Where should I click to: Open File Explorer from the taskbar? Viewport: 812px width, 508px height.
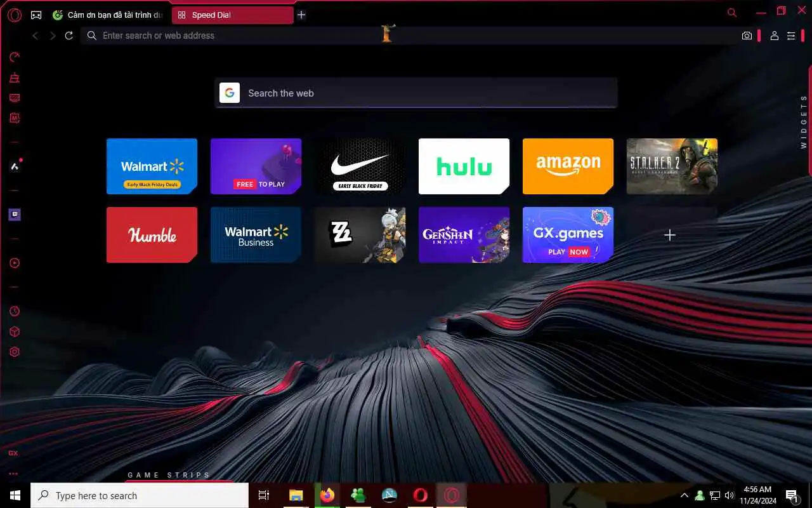pyautogui.click(x=296, y=495)
